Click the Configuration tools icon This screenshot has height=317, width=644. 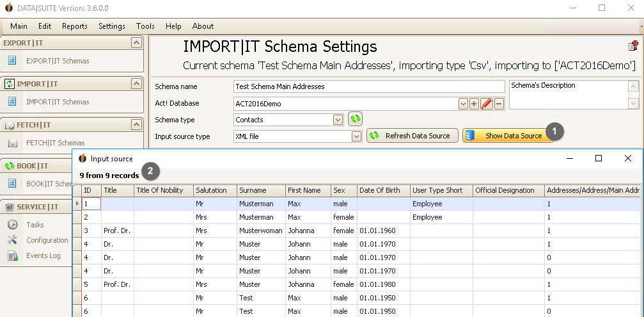coord(13,240)
